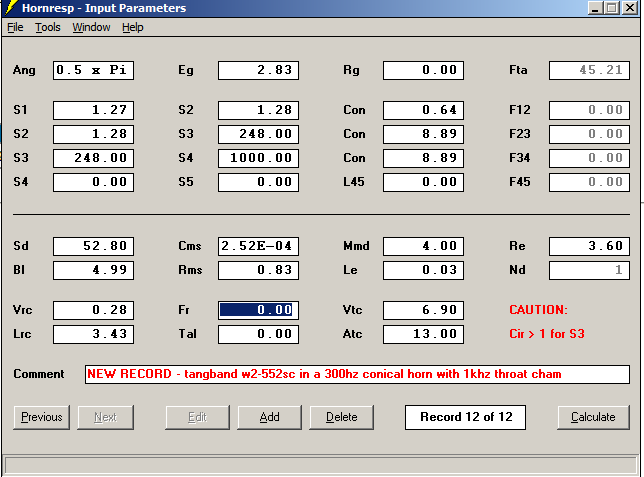Click the F45 field

[x=589, y=182]
